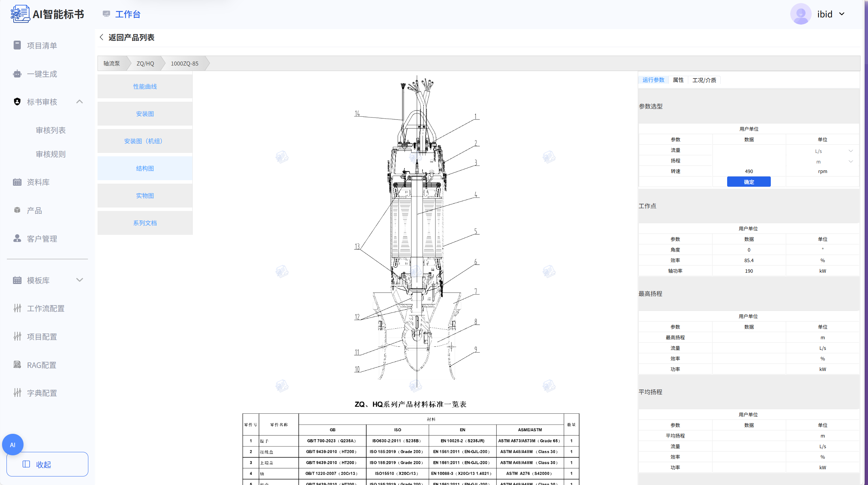
Task: Click the table cell GB/T 700-2023（Q235A）
Action: coord(332,441)
